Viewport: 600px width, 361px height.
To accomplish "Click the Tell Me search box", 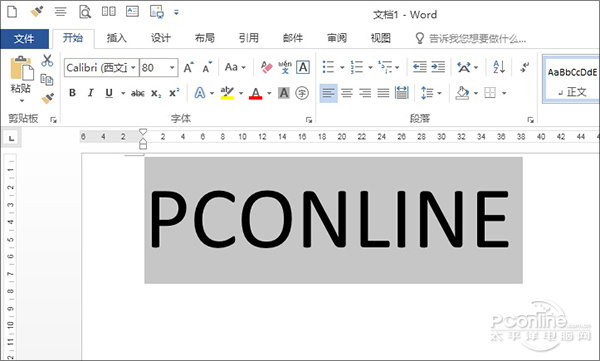I will tap(471, 39).
